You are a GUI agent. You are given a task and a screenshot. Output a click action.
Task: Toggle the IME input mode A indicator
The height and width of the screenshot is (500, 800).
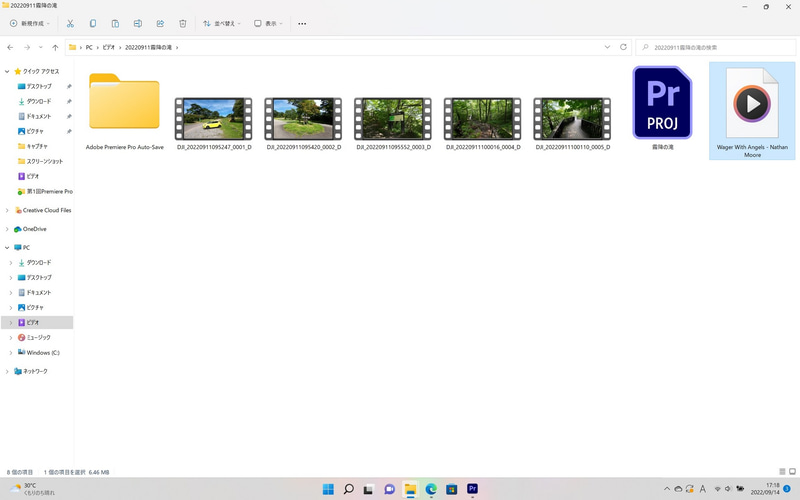point(703,489)
